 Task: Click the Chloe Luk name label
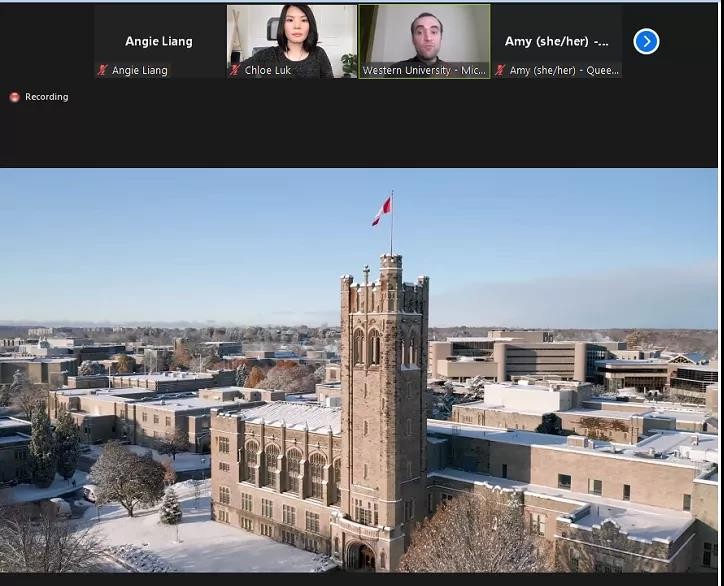[268, 70]
